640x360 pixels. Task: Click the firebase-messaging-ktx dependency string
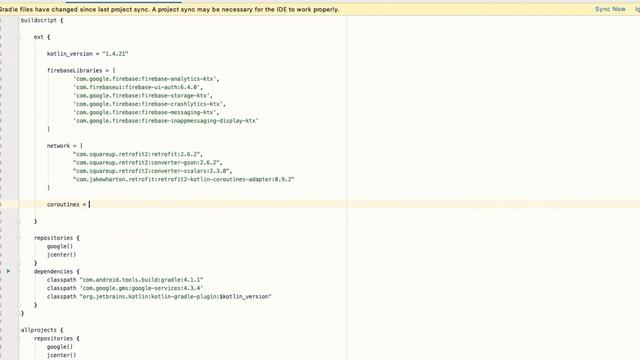pyautogui.click(x=146, y=112)
